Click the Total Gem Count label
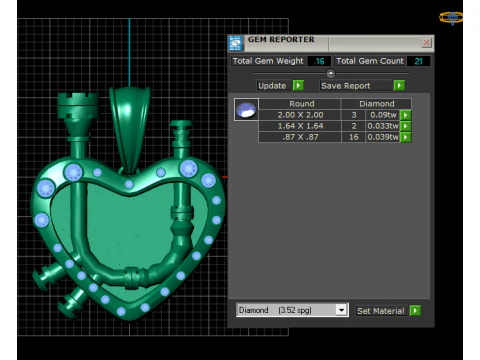Viewport: 480px width, 360px height. (x=370, y=61)
